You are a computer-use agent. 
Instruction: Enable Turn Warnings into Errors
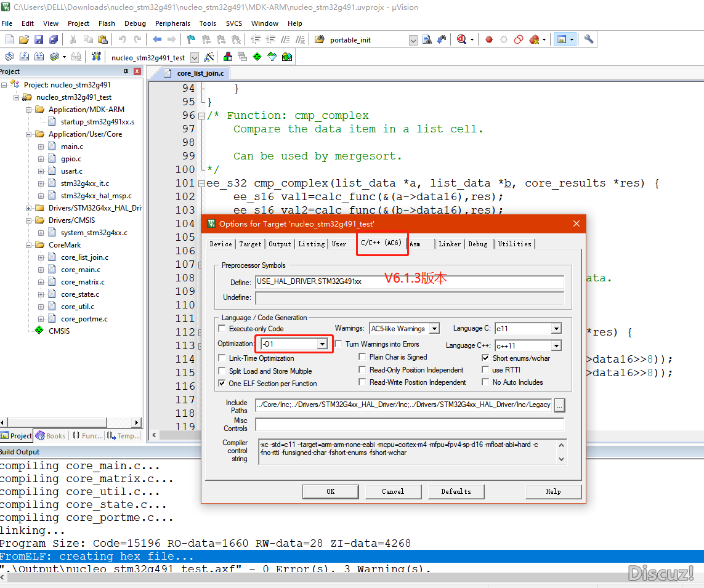point(339,344)
